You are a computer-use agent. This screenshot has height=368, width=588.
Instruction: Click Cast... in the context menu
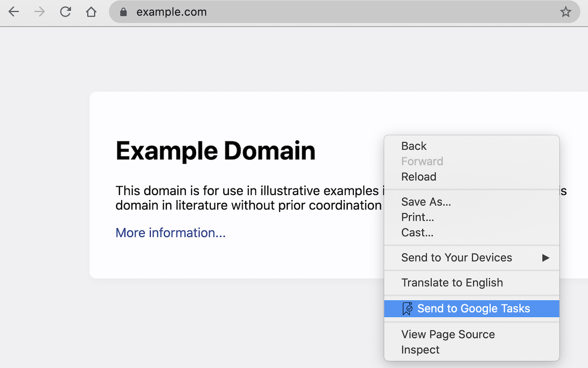417,233
